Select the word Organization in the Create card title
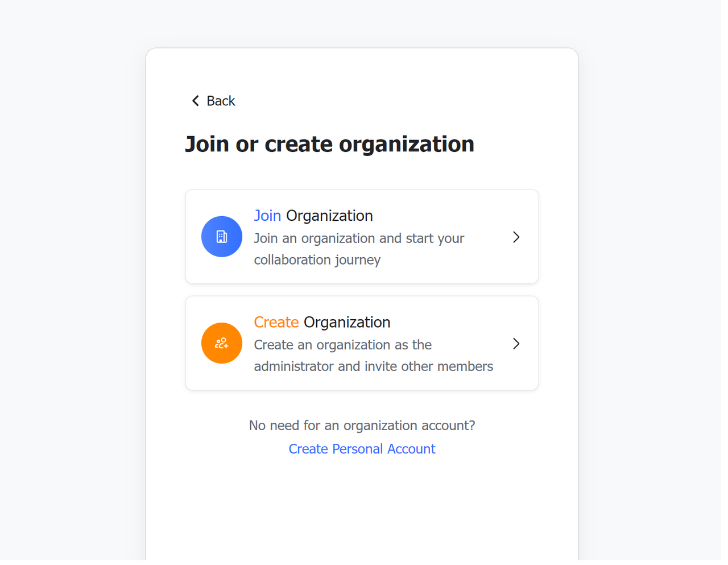This screenshot has height=565, width=728. [347, 323]
